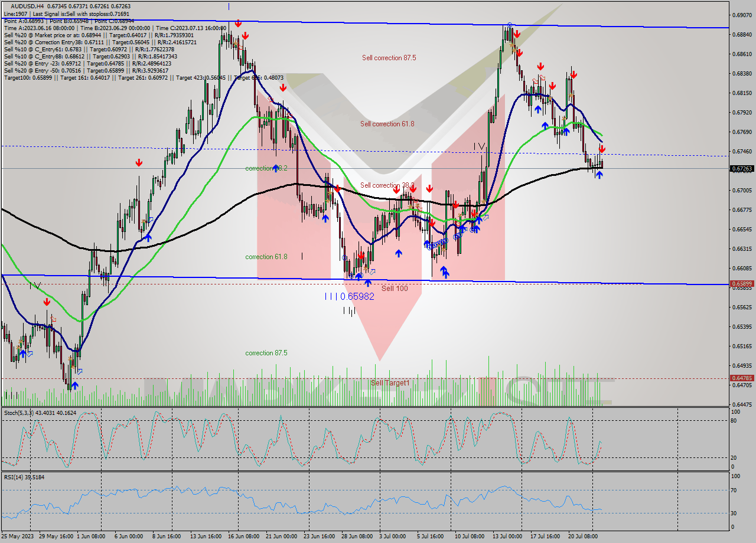Click the 0.64475 price axis label
Image resolution: width=756 pixels, height=543 pixels.
pyautogui.click(x=742, y=404)
